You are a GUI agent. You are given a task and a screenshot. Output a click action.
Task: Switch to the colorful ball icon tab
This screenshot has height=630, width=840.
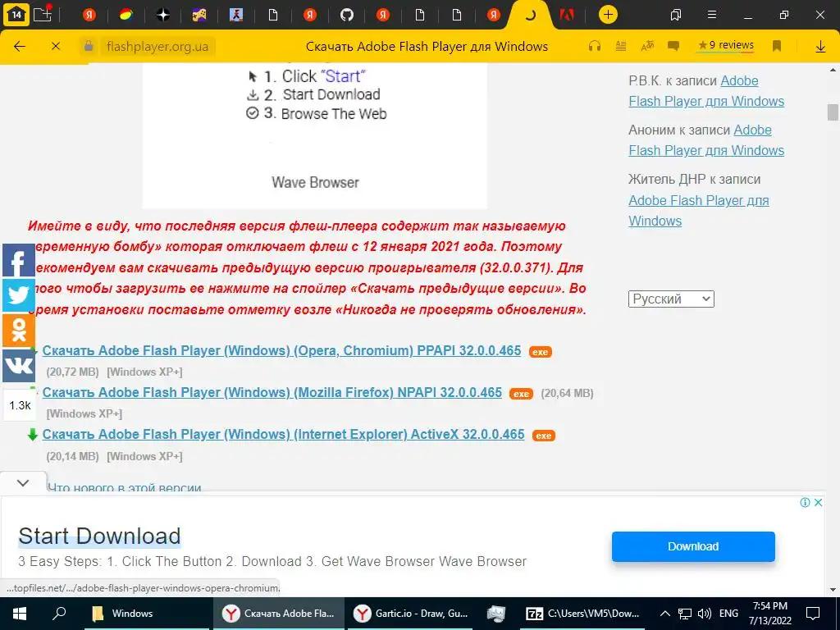pyautogui.click(x=126, y=15)
